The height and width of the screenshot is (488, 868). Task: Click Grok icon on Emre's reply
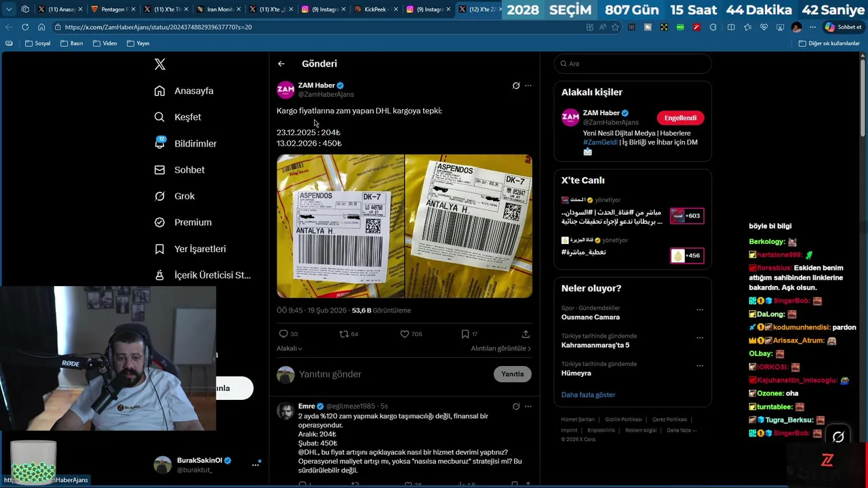(516, 407)
